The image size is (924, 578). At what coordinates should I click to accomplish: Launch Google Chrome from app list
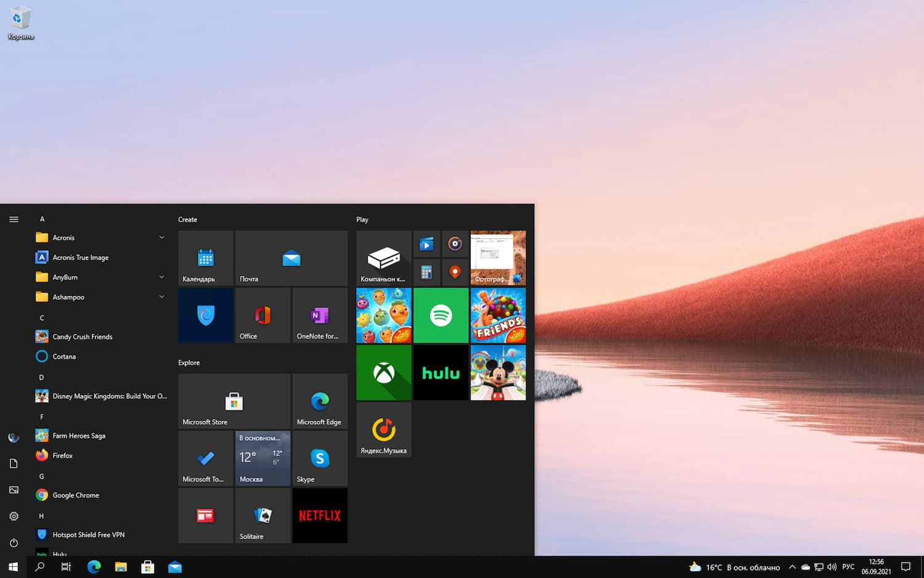tap(102, 495)
